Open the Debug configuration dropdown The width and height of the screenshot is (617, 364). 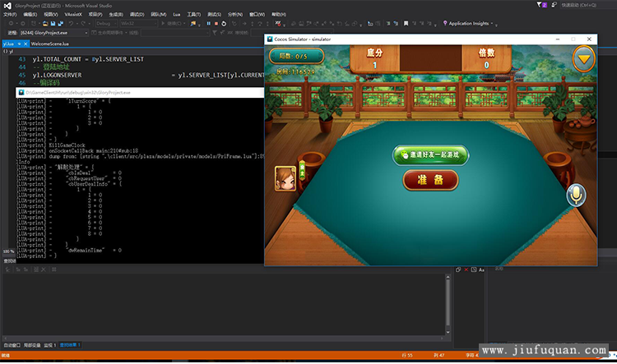point(106,24)
